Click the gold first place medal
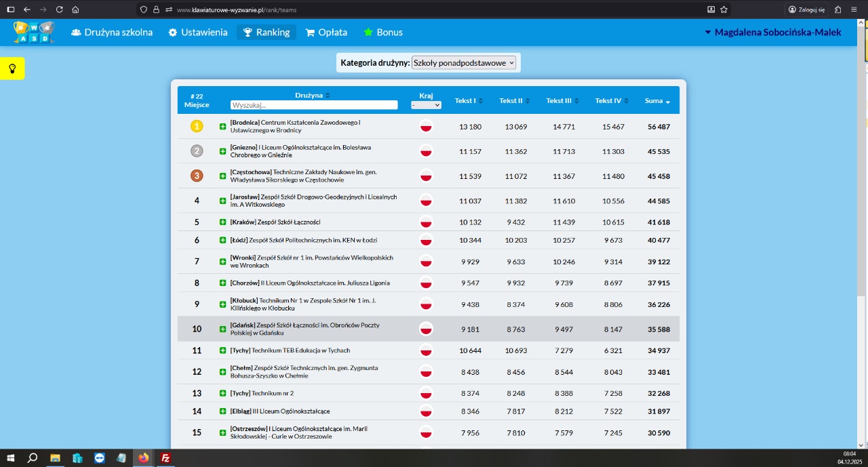Image resolution: width=868 pixels, height=467 pixels. click(197, 126)
